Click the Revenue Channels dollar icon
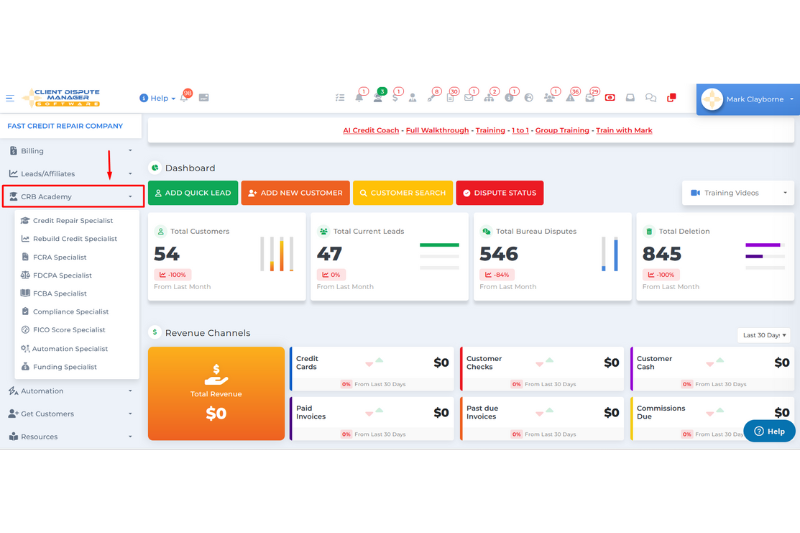Screen dimensions: 800x533 155,333
